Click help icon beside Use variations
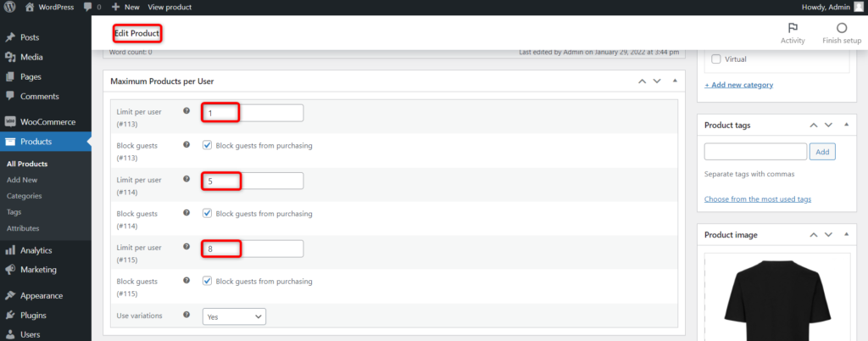 tap(186, 315)
